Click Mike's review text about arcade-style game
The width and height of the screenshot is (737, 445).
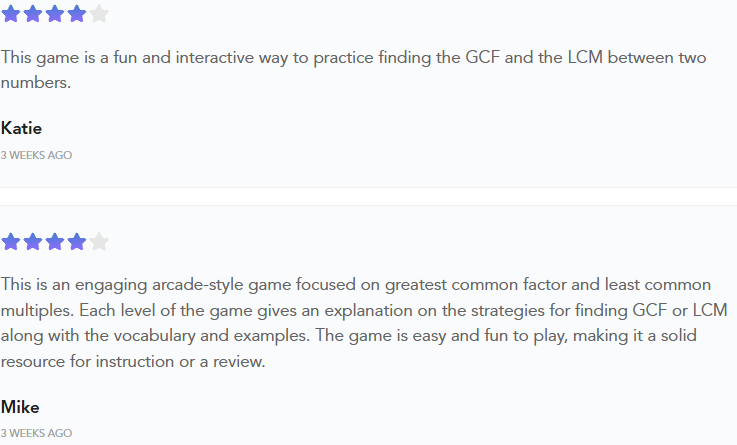coord(364,323)
